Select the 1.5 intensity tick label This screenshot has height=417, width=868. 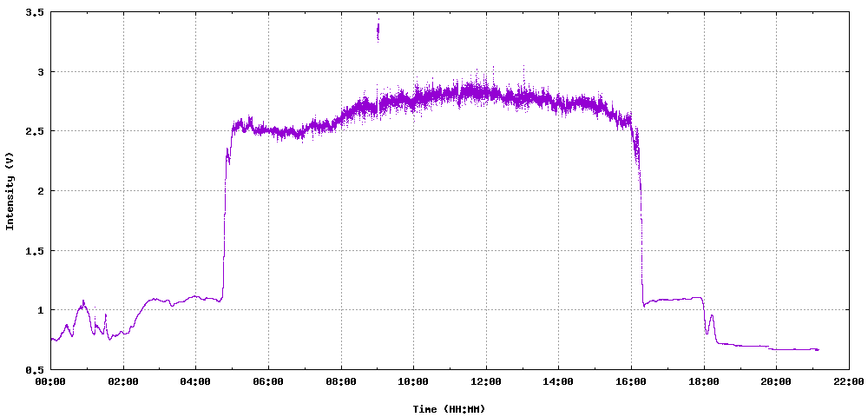pos(35,250)
